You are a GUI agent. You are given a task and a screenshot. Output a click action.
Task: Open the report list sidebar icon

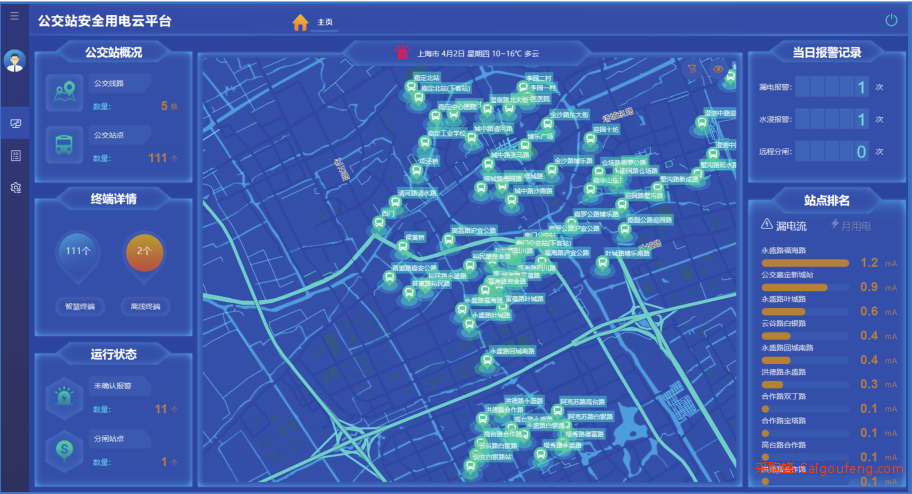[15, 156]
